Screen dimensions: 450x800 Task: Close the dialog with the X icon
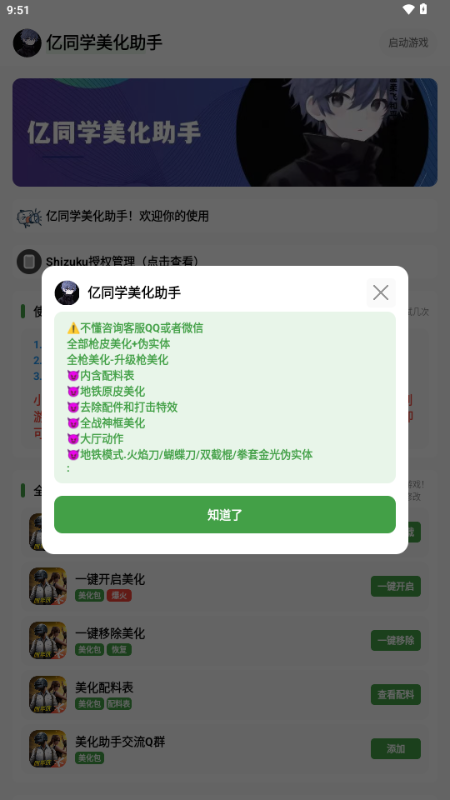[381, 292]
